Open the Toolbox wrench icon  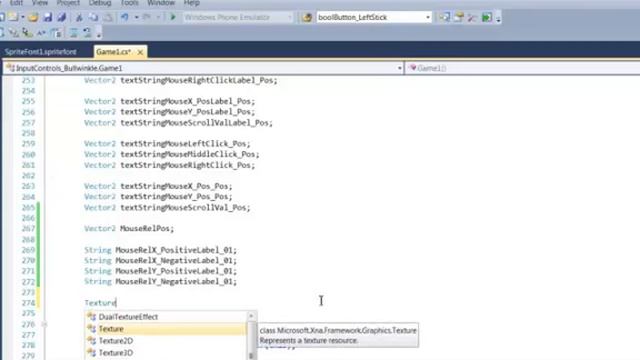(x=472, y=18)
